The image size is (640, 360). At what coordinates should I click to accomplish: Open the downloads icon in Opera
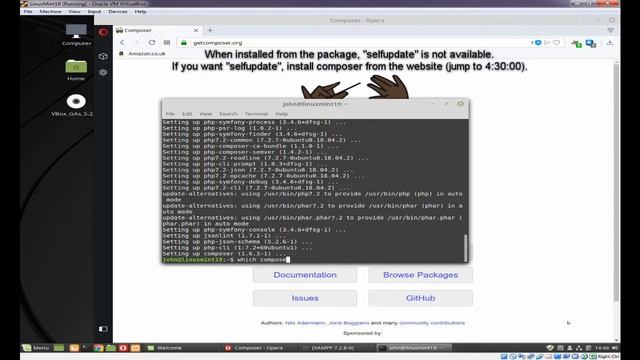(x=610, y=42)
